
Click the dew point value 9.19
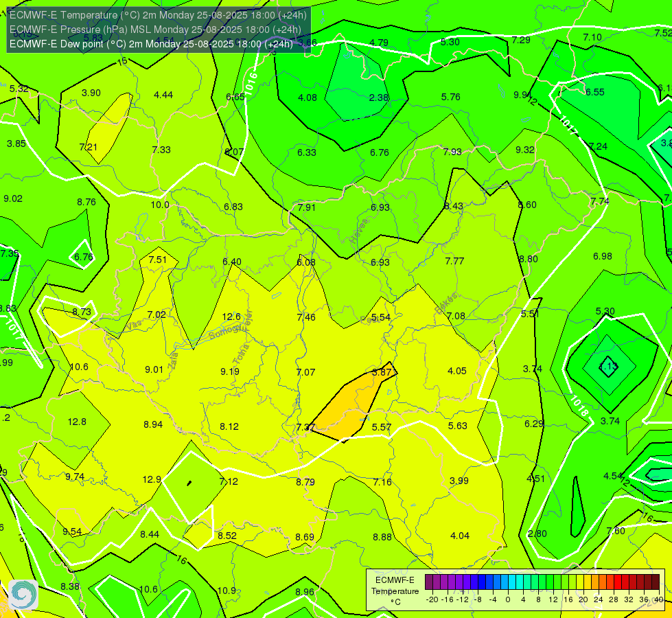click(230, 371)
